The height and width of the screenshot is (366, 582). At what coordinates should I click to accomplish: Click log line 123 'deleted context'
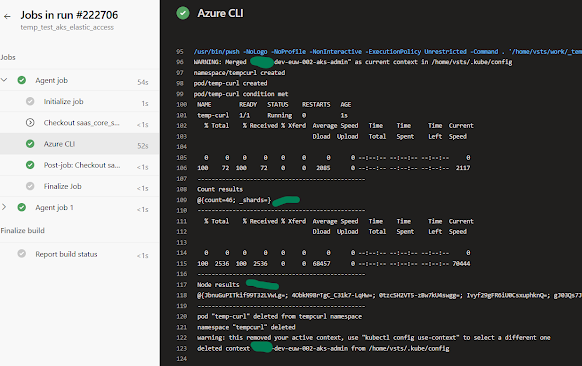(x=323, y=349)
